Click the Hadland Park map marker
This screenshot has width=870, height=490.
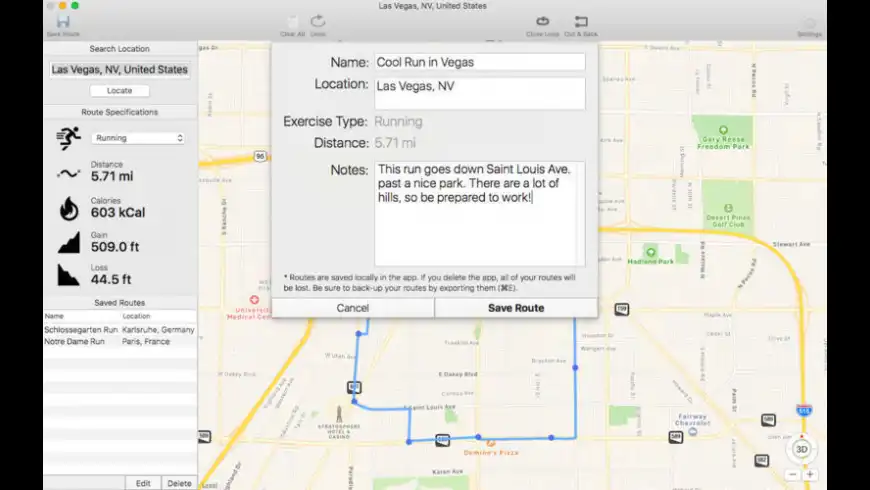[x=651, y=252]
